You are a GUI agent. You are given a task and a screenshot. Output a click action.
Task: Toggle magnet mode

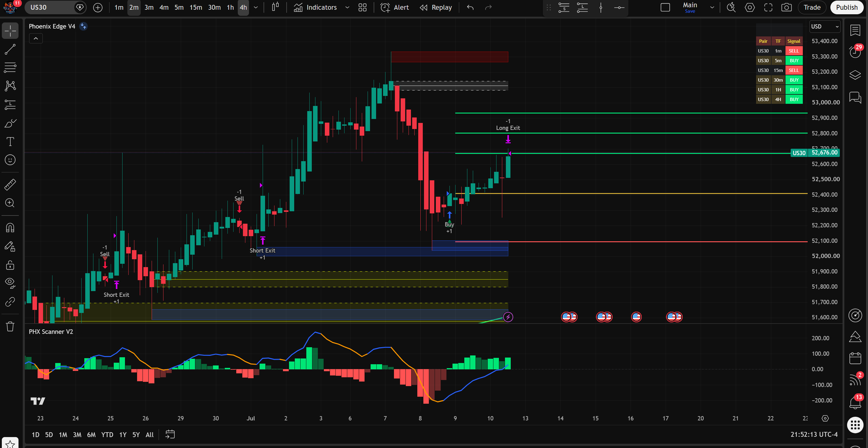(10, 228)
